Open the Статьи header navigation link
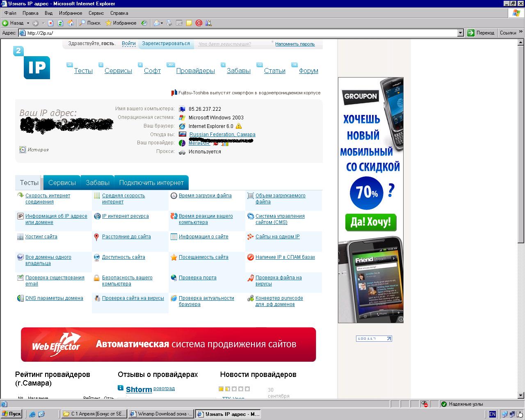This screenshot has width=525, height=420. pos(275,71)
